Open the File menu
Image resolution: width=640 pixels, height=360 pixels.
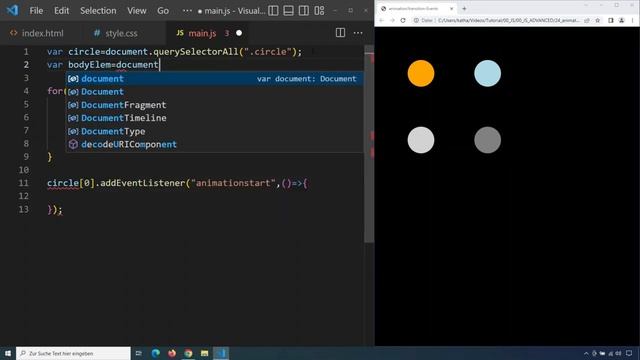tap(36, 11)
